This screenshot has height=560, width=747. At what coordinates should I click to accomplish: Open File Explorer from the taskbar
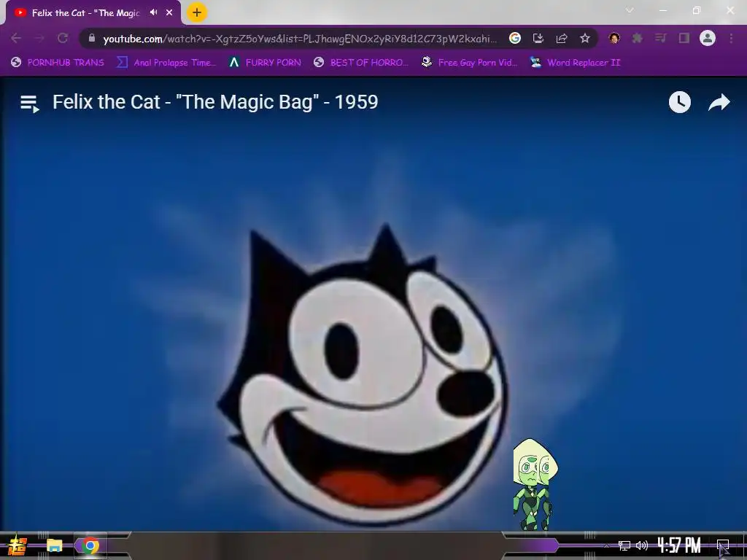(54, 545)
